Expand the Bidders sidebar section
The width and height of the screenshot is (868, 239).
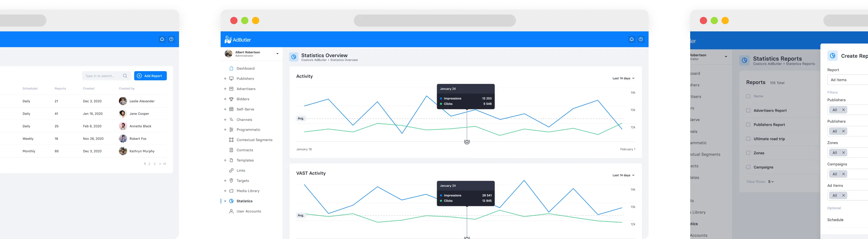pyautogui.click(x=225, y=99)
